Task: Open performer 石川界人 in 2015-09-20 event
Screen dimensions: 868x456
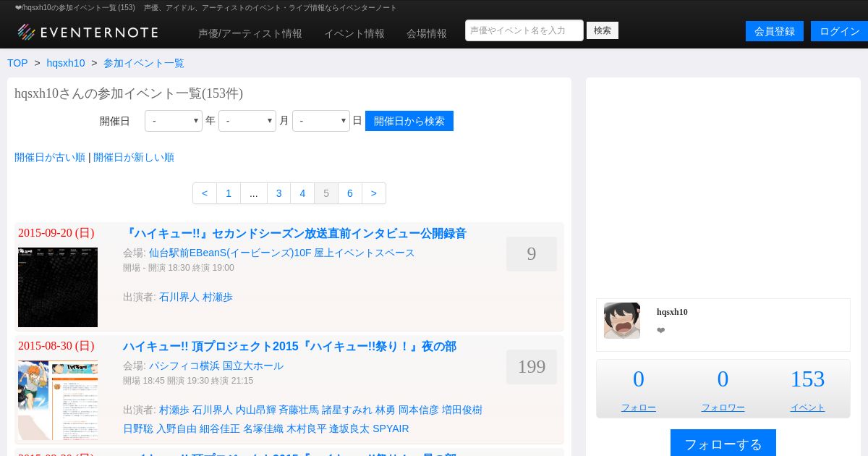Action: (x=179, y=297)
